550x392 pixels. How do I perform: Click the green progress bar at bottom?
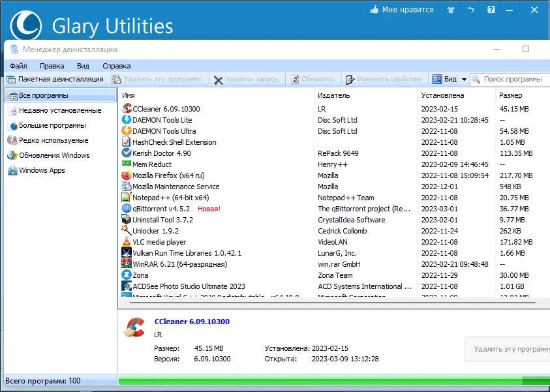tap(334, 381)
